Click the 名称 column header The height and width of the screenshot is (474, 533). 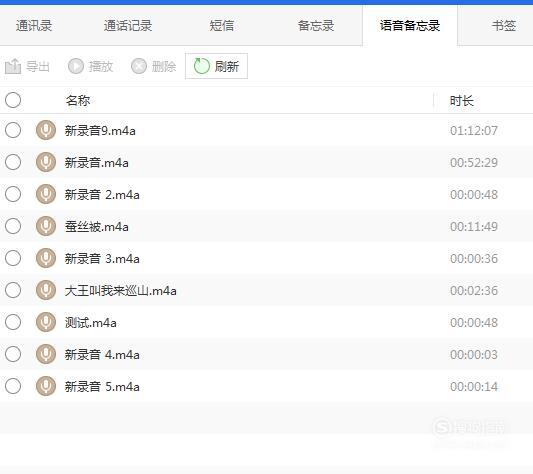pos(78,101)
